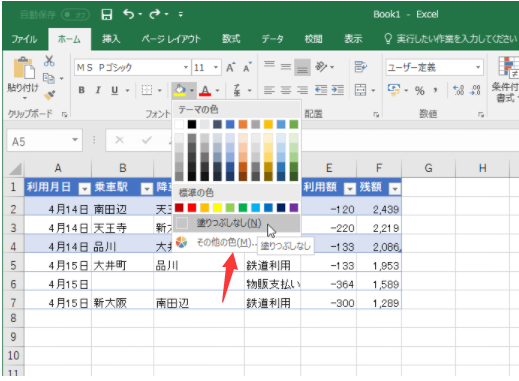
Task: Redo the last action
Action: [x=155, y=14]
